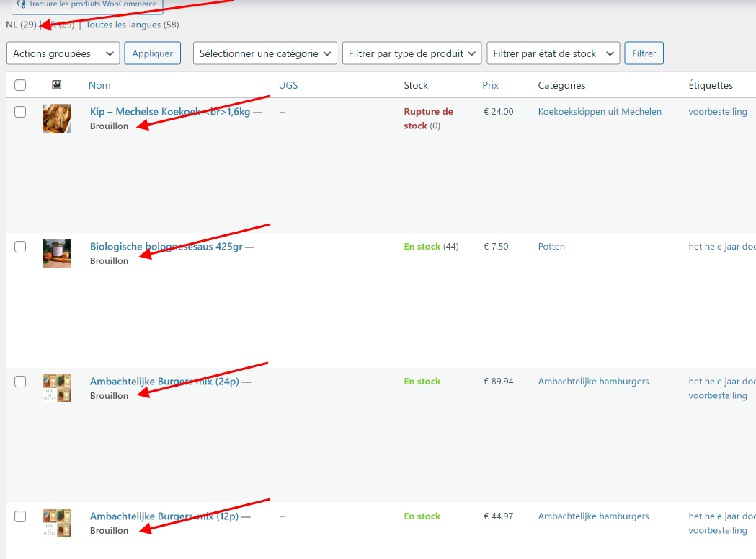Toggle the select-all products checkbox
This screenshot has height=559, width=756.
pyautogui.click(x=20, y=85)
